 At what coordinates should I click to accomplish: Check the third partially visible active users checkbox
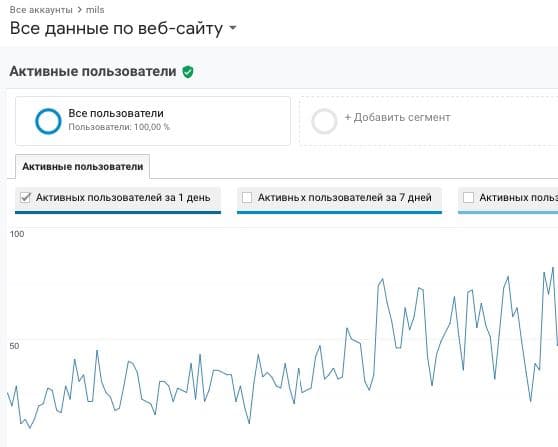click(468, 197)
